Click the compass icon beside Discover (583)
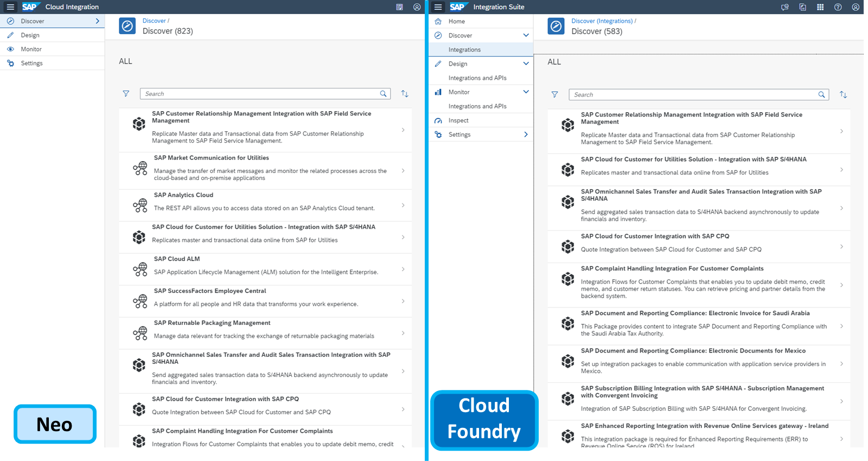 coord(556,27)
